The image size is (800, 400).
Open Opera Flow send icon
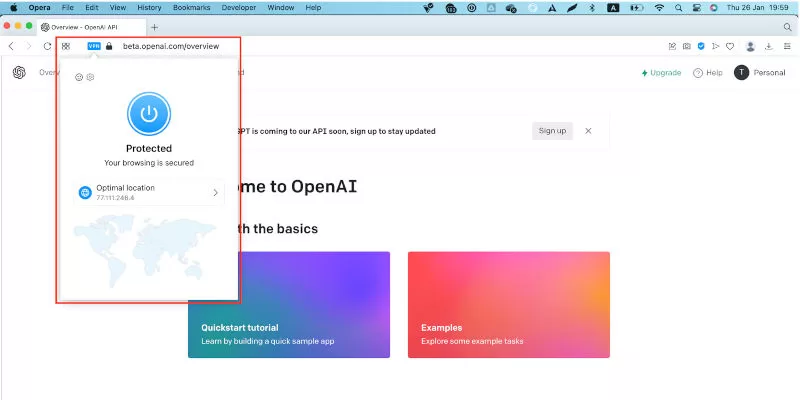click(715, 46)
